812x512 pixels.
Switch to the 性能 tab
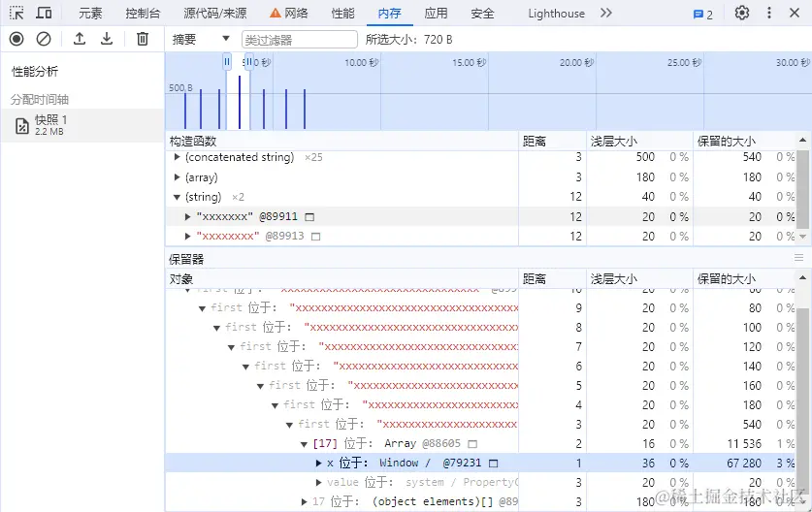342,14
